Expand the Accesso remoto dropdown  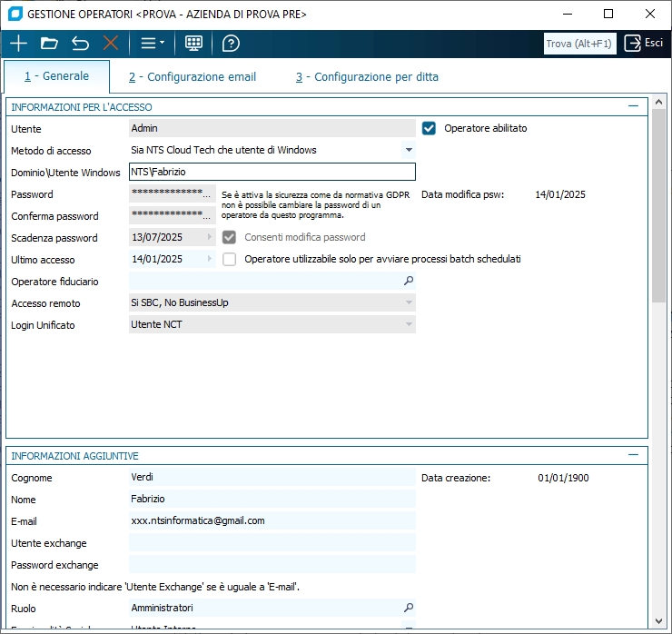pyautogui.click(x=409, y=302)
